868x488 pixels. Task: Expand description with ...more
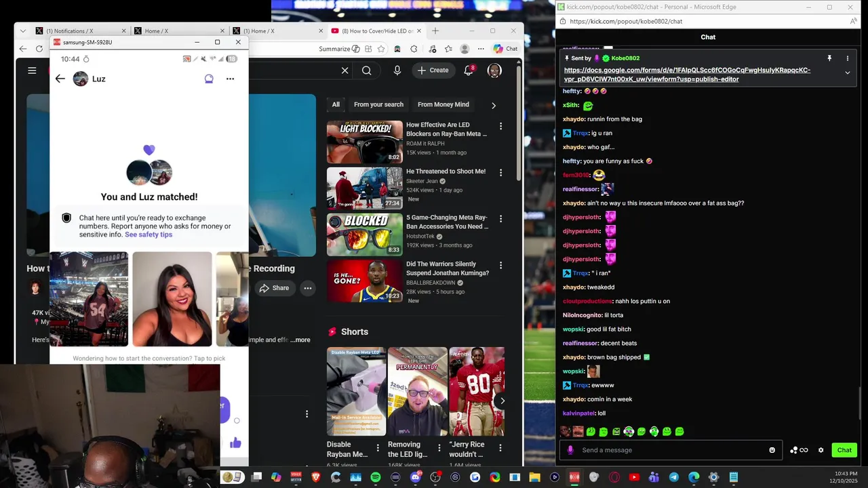[300, 340]
